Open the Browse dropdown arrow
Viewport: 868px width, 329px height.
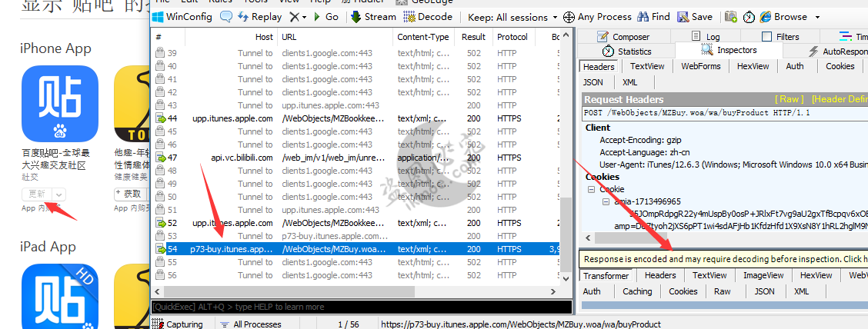pyautogui.click(x=817, y=17)
